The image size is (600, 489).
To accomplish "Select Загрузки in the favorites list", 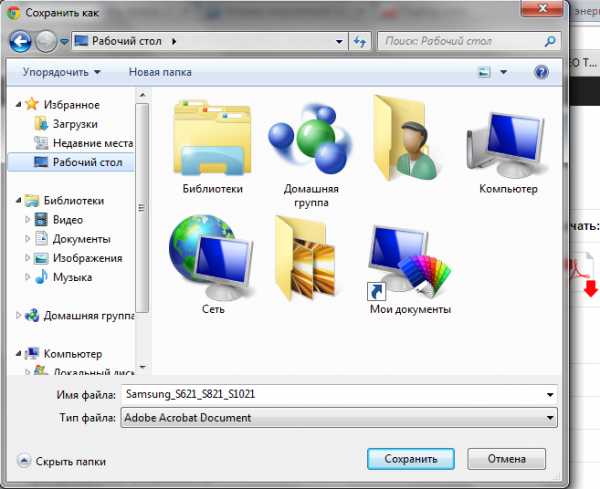I will point(73,123).
